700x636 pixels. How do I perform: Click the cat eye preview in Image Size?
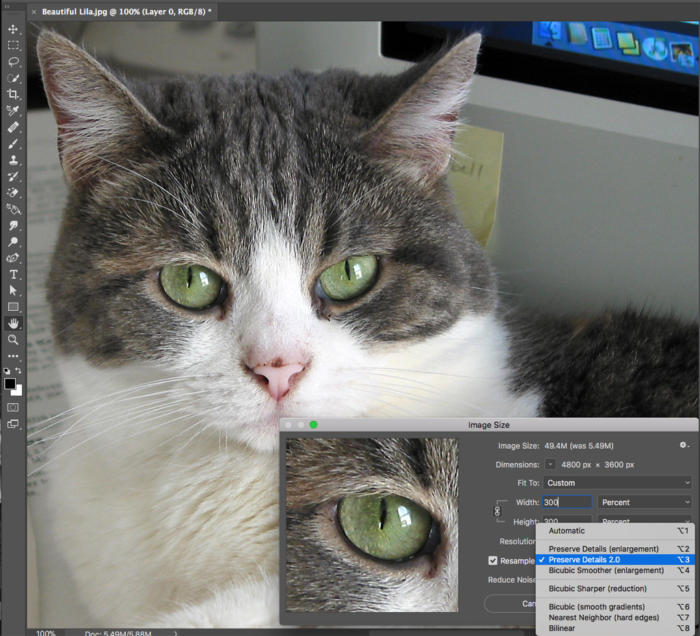point(372,525)
